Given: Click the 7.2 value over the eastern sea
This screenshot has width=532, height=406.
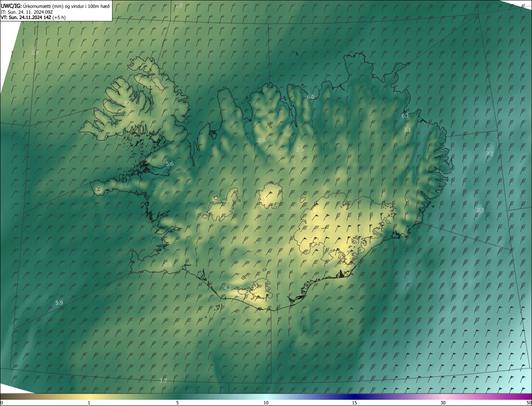Looking at the screenshot, I should coord(490,154).
